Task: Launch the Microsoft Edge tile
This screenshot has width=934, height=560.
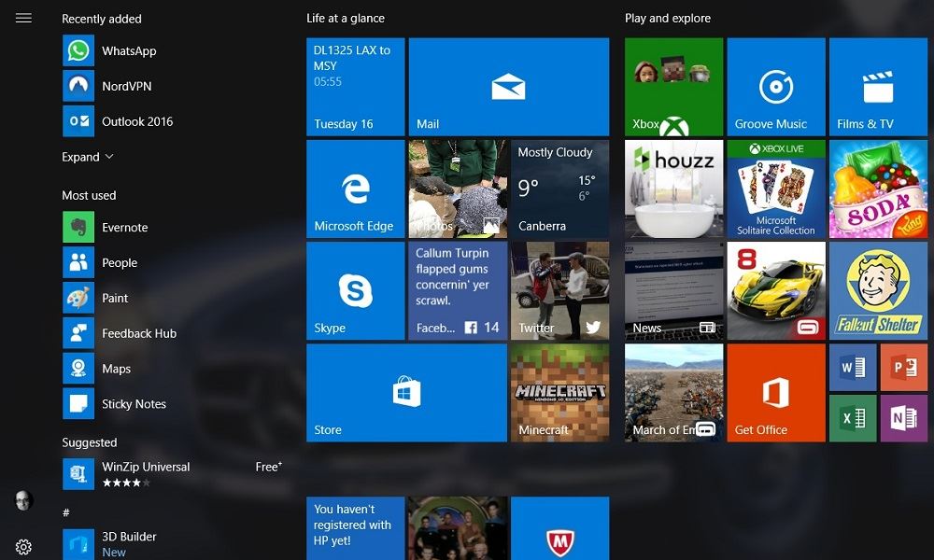Action: [x=356, y=189]
